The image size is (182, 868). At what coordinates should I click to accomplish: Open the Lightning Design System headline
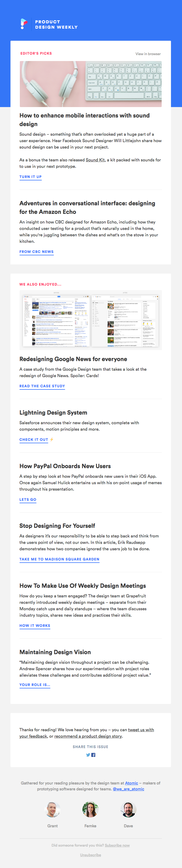click(53, 413)
